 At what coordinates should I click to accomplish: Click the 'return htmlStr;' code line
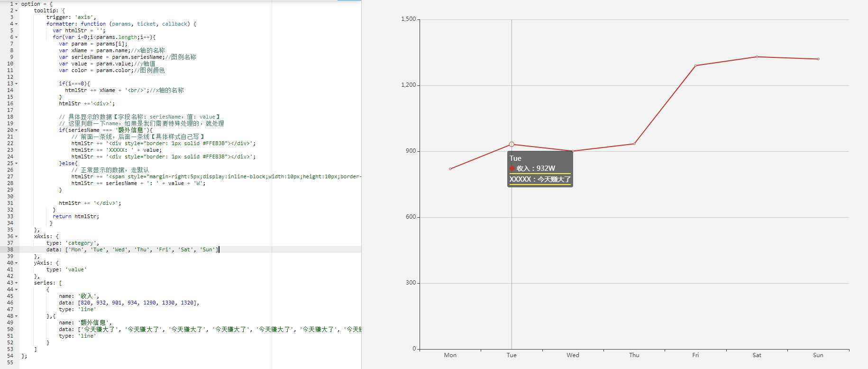(76, 216)
